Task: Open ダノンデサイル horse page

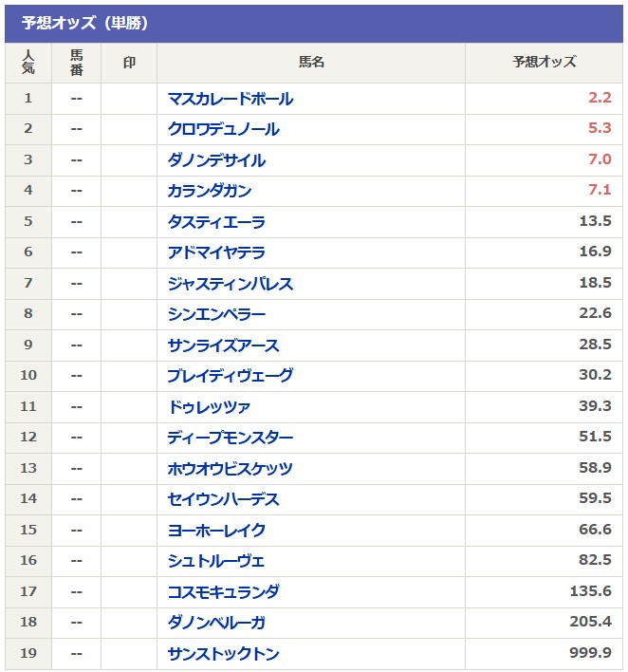Action: [216, 160]
